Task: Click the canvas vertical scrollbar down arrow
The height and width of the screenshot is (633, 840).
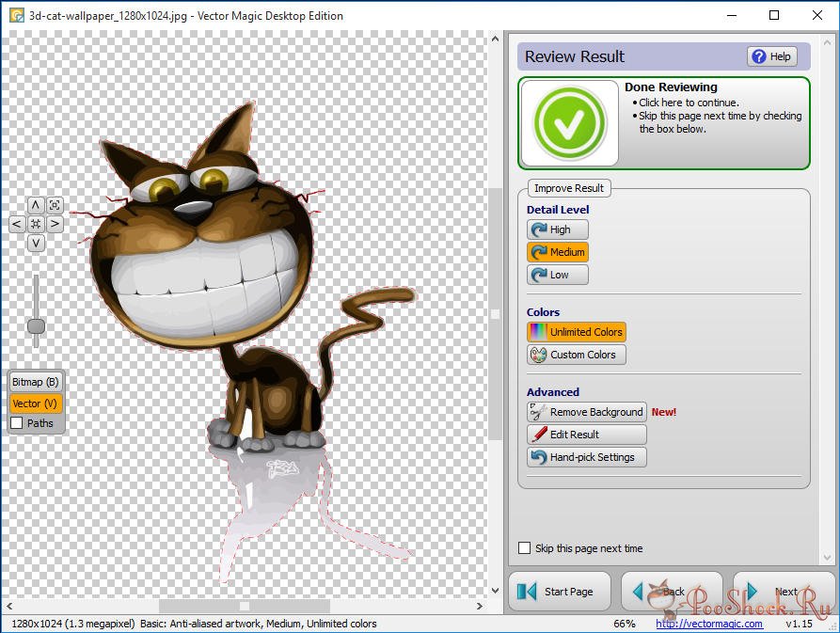Action: click(495, 591)
